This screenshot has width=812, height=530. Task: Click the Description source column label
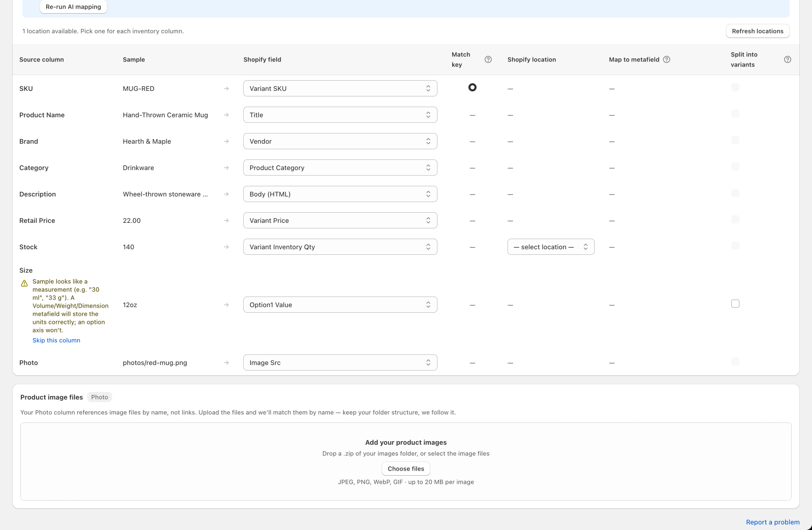38,194
